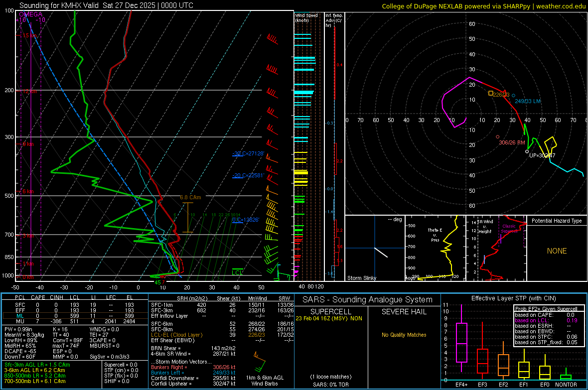Click the 'Sfc-3km AGL LR = 1.5 C/km' line
This screenshot has width=588, height=390.
(37, 365)
